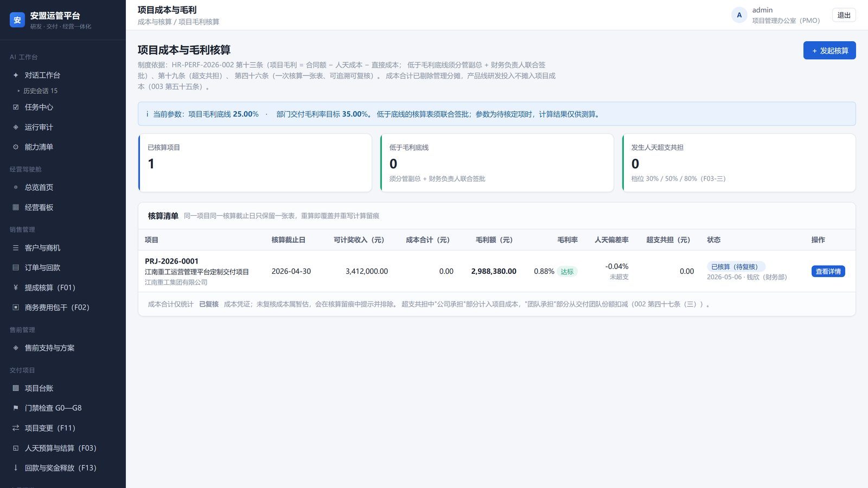Open 项目台账 page

[x=63, y=388]
